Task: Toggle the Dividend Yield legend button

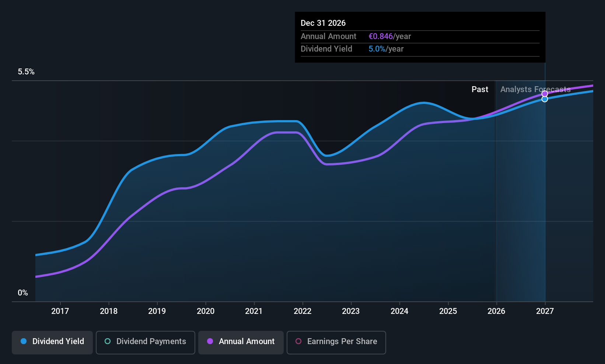Action: click(52, 342)
